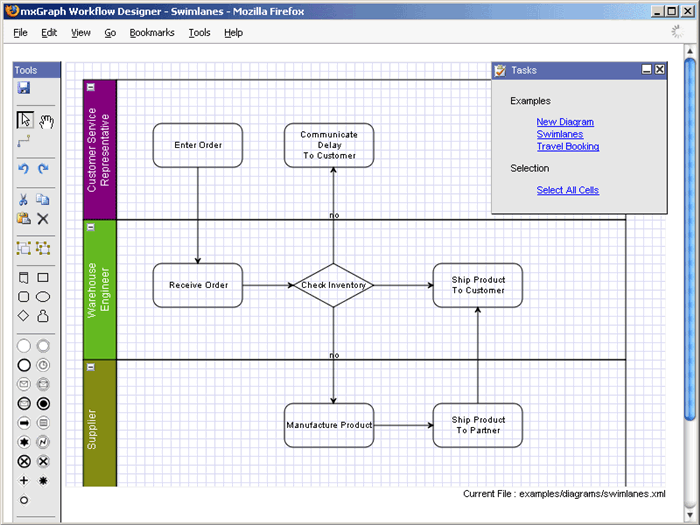Click the Select All Cells link
Image resolution: width=700 pixels, height=525 pixels.
(567, 190)
